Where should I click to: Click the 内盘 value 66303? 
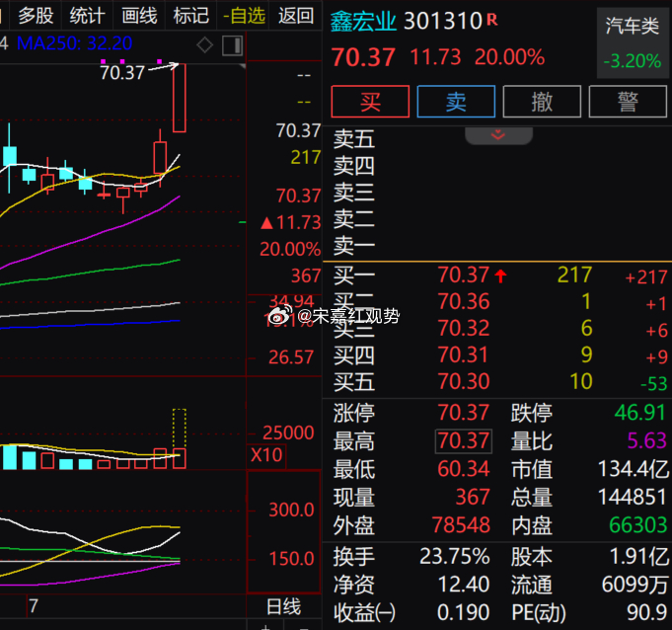tap(638, 525)
